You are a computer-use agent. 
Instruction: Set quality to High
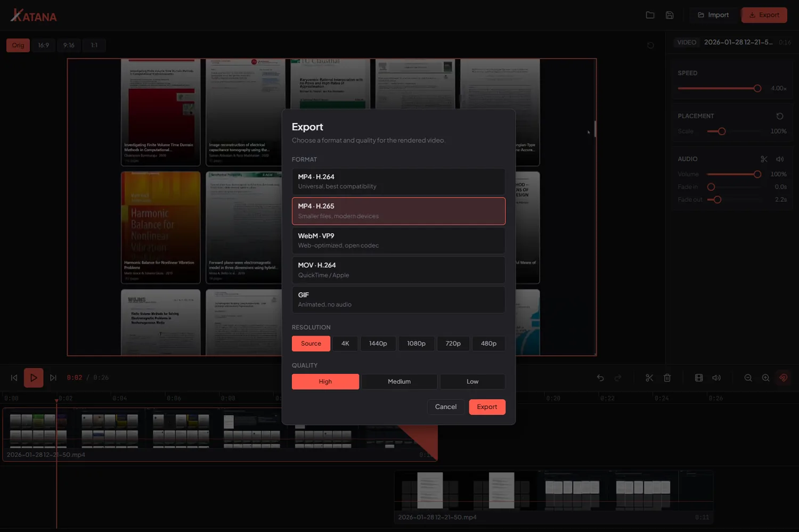325,382
